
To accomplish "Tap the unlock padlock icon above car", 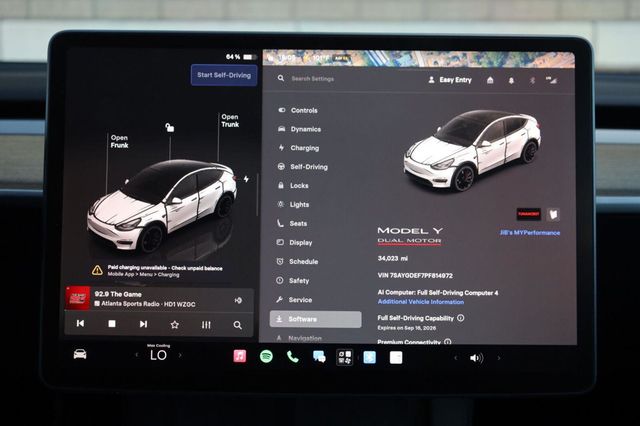I will point(170,127).
